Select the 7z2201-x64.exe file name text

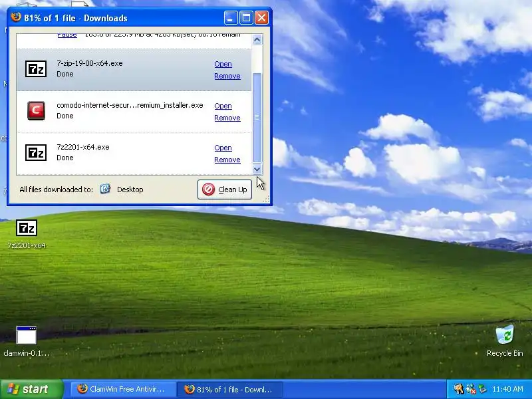pos(82,147)
